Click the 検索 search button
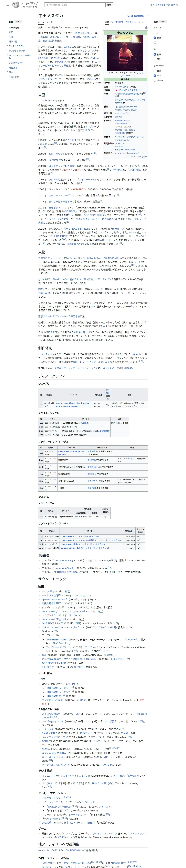This screenshot has width=186, height=868. tap(109, 5)
